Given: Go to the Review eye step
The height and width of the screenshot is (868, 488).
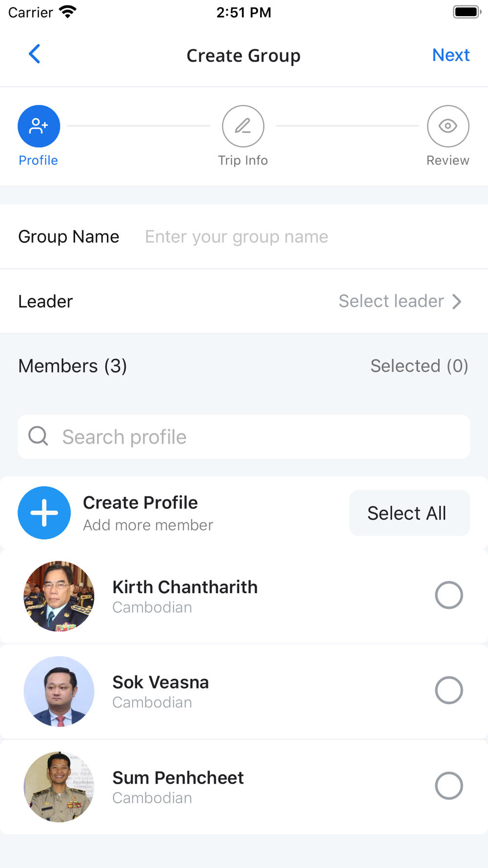Looking at the screenshot, I should [448, 126].
